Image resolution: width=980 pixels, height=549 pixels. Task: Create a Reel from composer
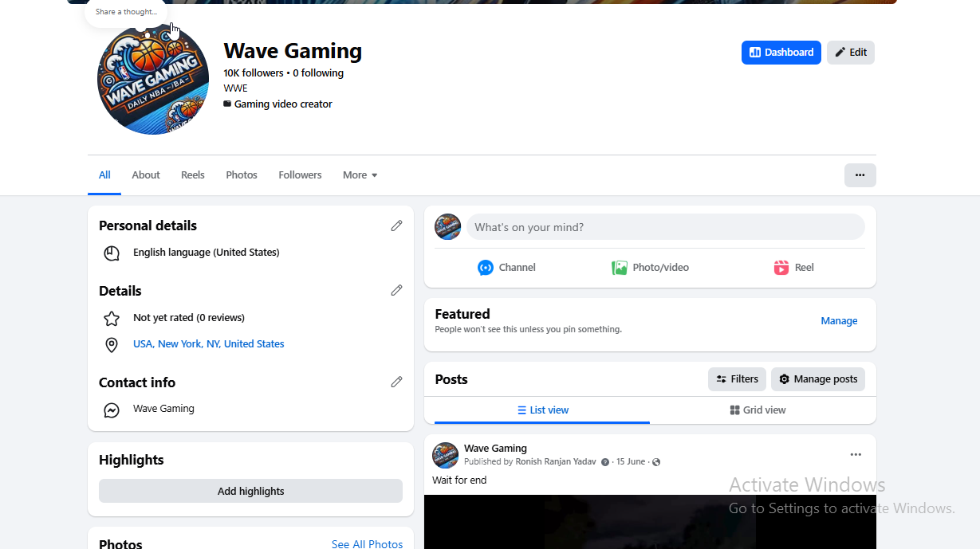tap(793, 268)
